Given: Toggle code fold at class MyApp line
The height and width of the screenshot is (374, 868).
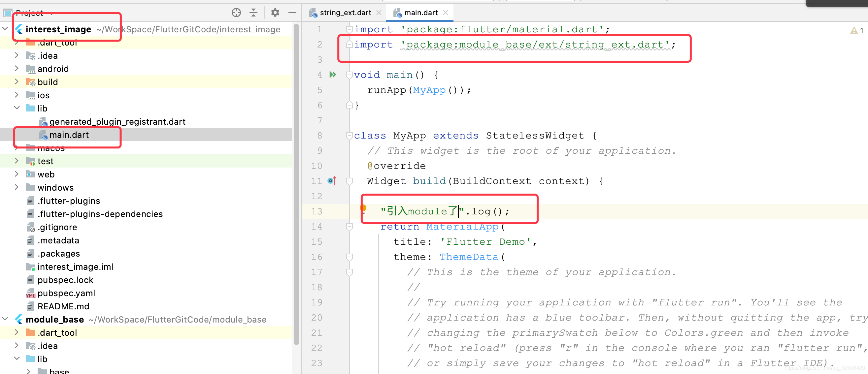Looking at the screenshot, I should 350,136.
